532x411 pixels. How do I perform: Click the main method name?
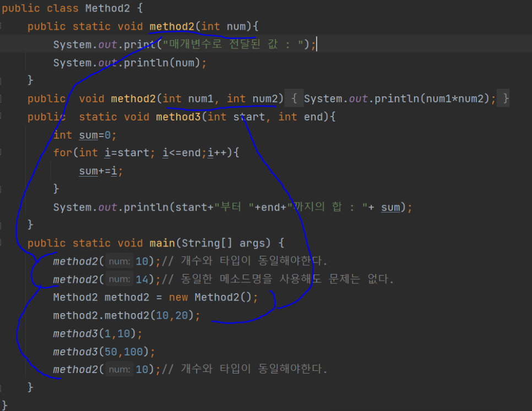pyautogui.click(x=162, y=243)
